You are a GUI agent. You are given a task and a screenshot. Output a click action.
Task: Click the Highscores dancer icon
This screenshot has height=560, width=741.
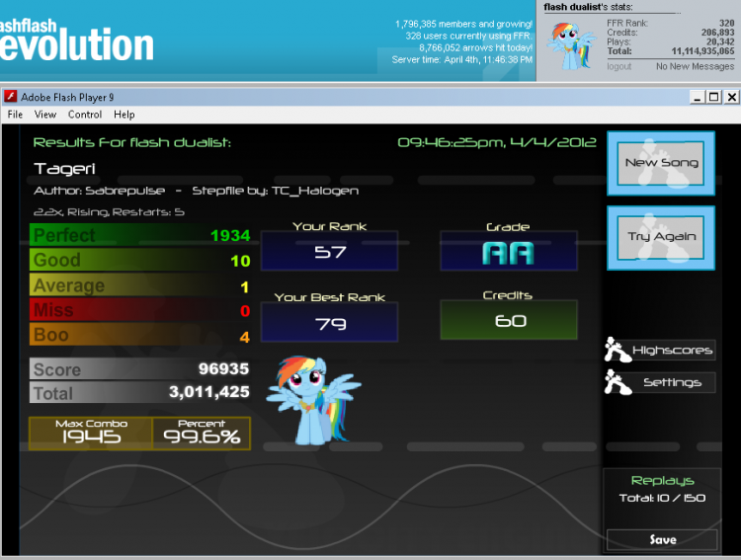(617, 350)
